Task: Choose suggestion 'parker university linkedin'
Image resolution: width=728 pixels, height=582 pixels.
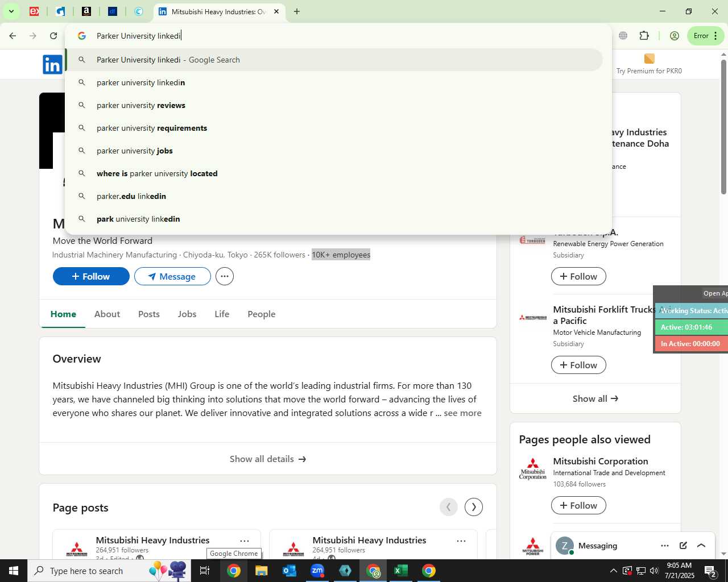Action: [334, 82]
